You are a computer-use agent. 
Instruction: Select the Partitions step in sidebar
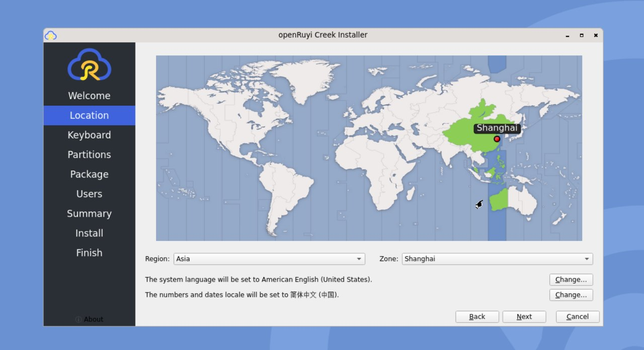(89, 154)
